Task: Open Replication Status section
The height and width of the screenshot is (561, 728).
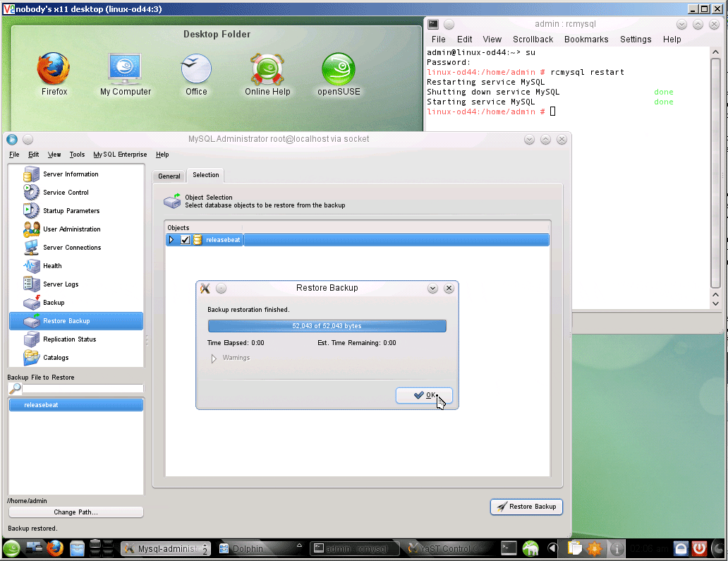Action: point(69,339)
